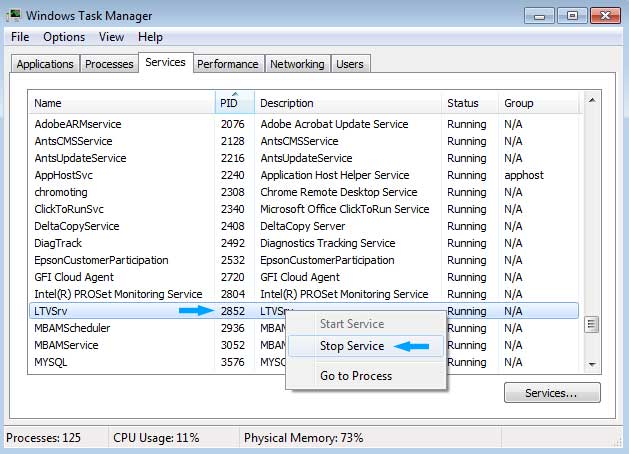629x454 pixels.
Task: Open the View menu
Action: tap(111, 37)
